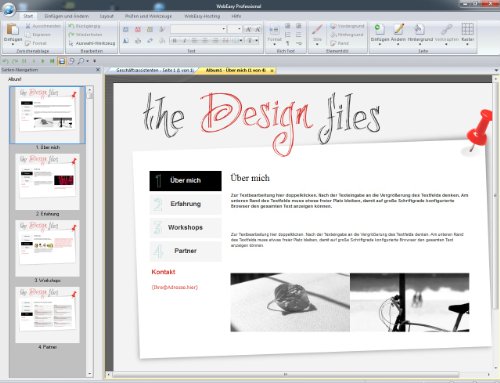Toggle italic formatting in Text group
Viewport: 500px width, 383px height.
coord(185,41)
